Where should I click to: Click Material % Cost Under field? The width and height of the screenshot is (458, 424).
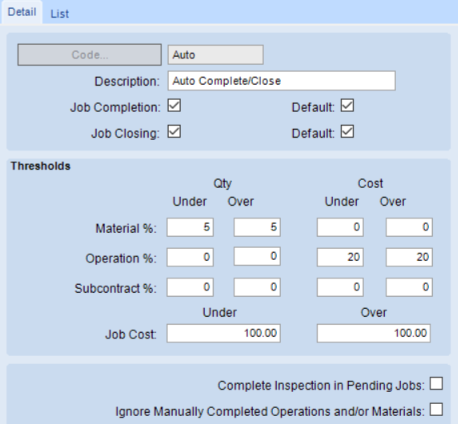click(340, 227)
